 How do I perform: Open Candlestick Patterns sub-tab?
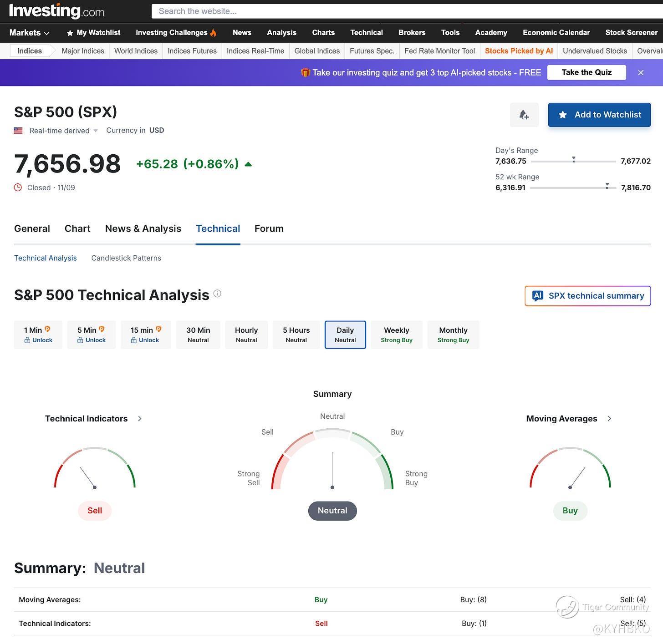point(126,258)
